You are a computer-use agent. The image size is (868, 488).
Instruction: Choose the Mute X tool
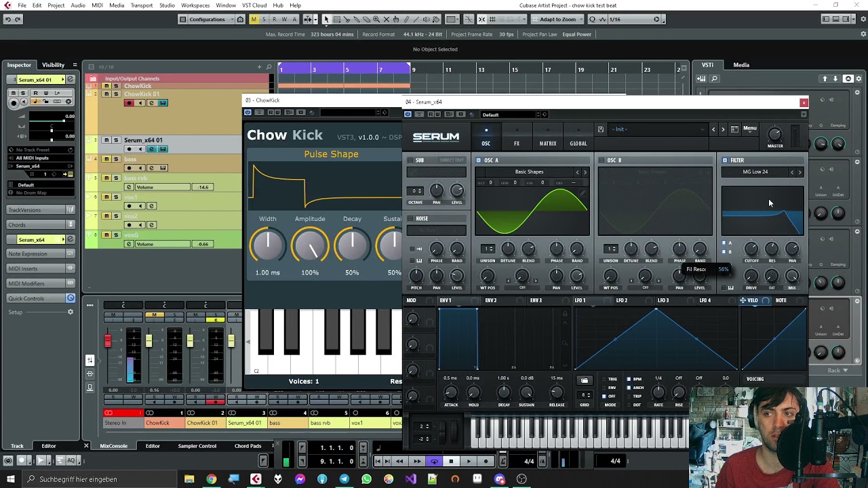pos(387,19)
